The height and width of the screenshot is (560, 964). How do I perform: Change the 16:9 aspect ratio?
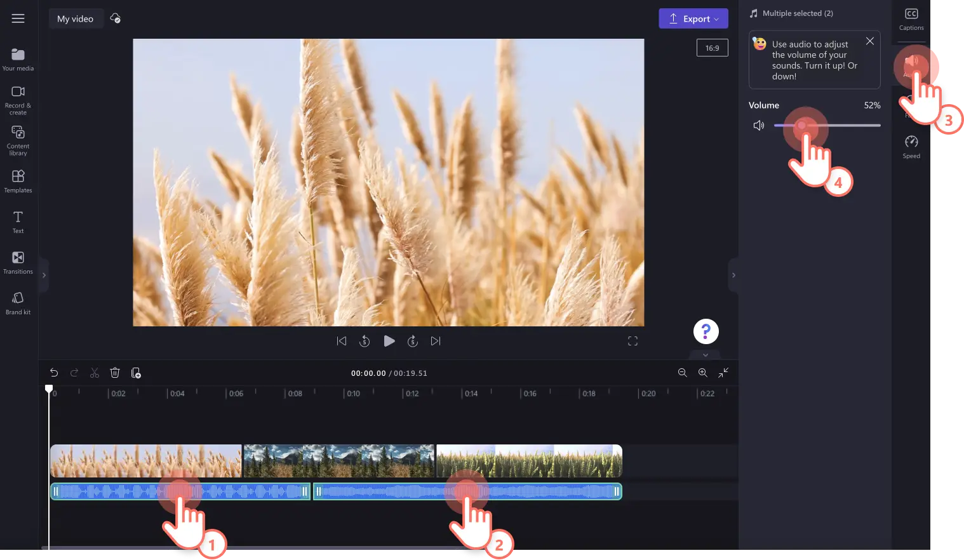point(713,48)
